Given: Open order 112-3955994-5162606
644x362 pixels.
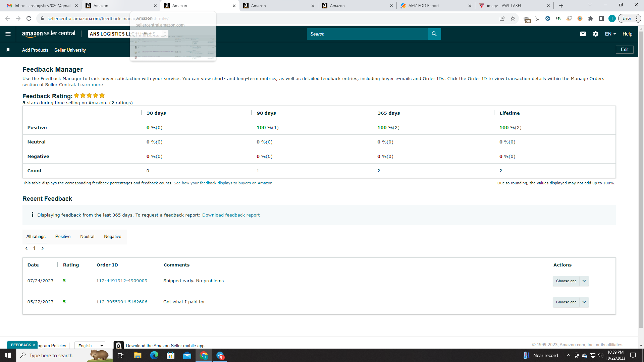Looking at the screenshot, I should [x=122, y=302].
